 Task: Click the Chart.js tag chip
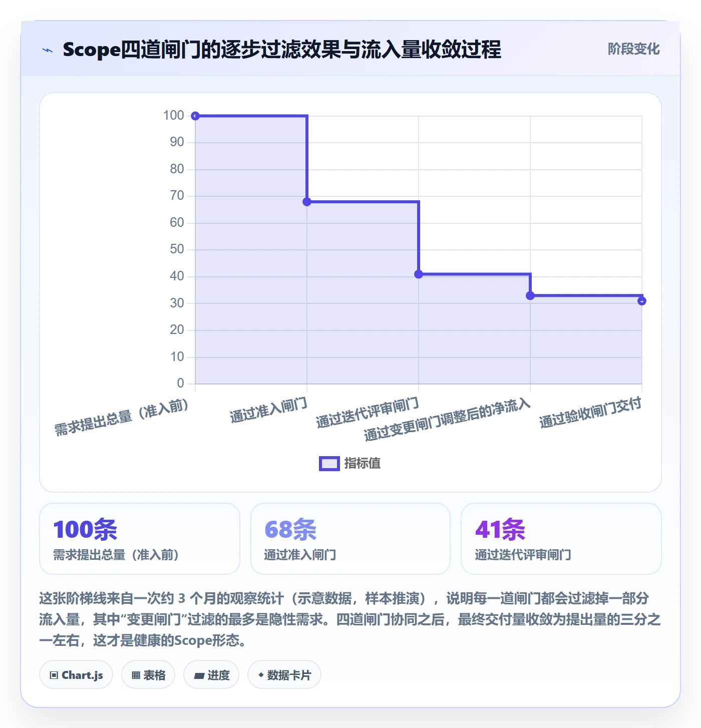[76, 675]
